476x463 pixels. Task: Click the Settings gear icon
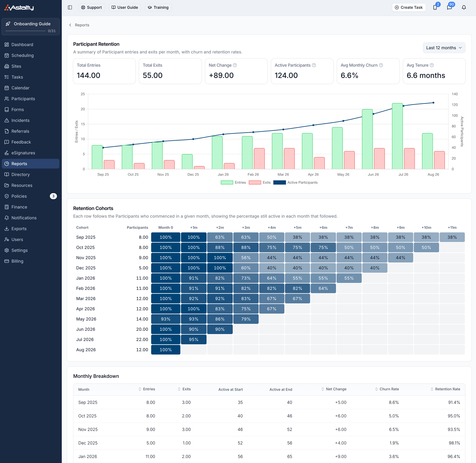[x=7, y=250]
